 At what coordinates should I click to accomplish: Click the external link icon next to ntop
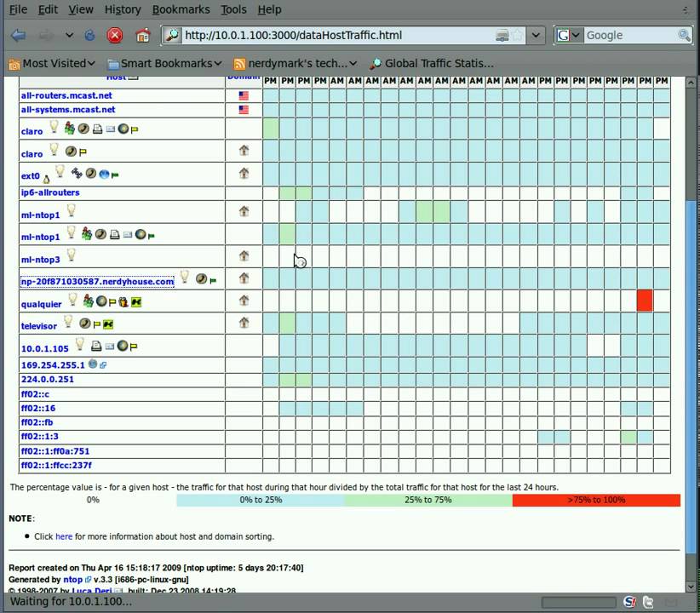88,580
